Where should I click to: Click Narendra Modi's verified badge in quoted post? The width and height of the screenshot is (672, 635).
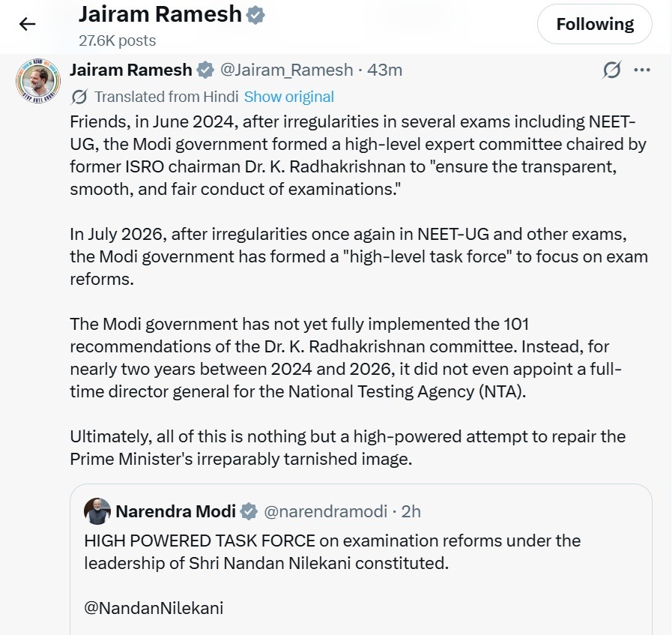pos(249,511)
